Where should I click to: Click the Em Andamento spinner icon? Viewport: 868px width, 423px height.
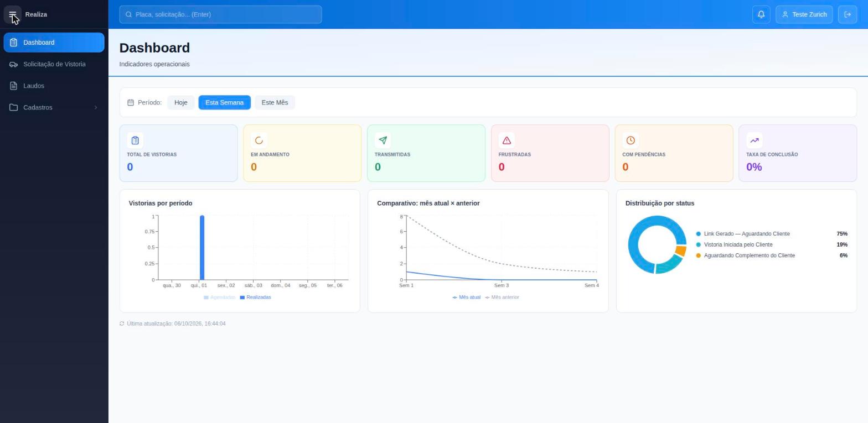259,140
